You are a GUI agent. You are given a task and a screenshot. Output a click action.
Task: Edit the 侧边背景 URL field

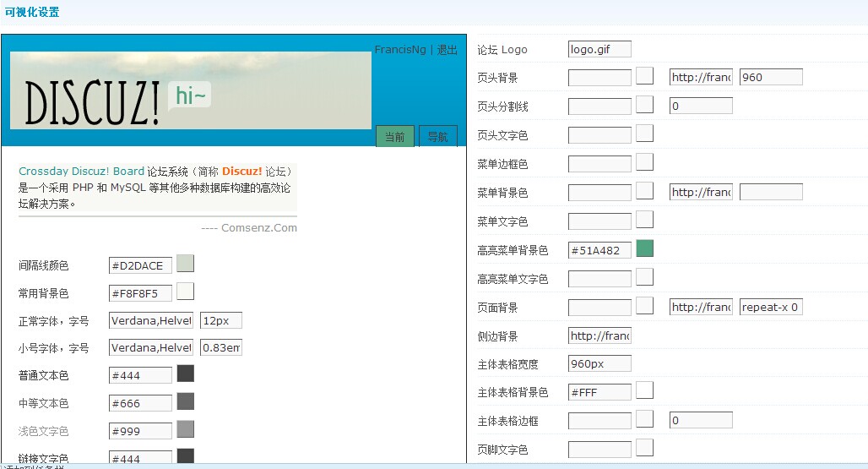(x=599, y=335)
